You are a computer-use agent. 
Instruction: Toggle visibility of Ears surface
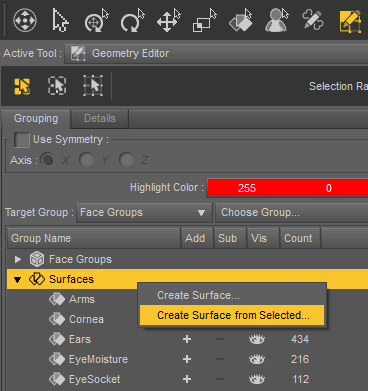[x=257, y=339]
